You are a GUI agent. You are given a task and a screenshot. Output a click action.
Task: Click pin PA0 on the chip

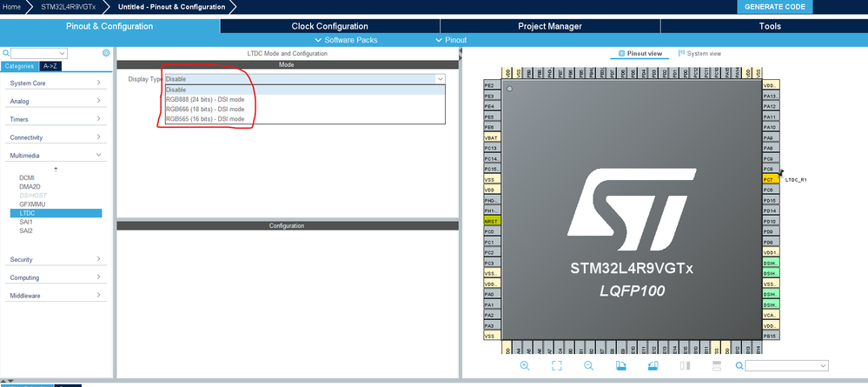tap(492, 294)
